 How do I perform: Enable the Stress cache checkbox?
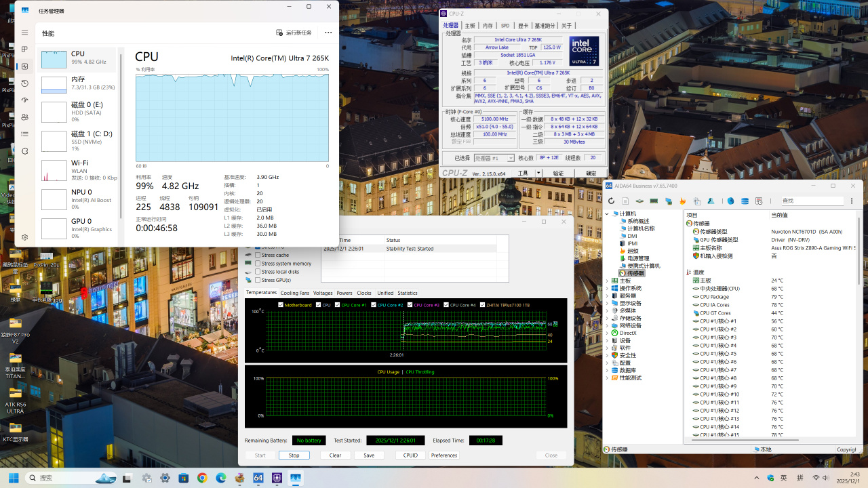(258, 256)
